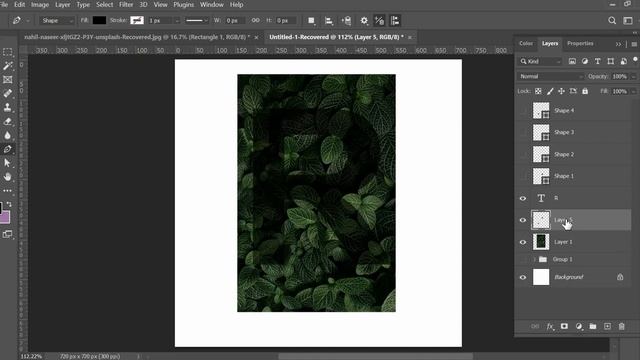Hide Layer 5 using its eye icon
640x360 pixels.
[523, 220]
